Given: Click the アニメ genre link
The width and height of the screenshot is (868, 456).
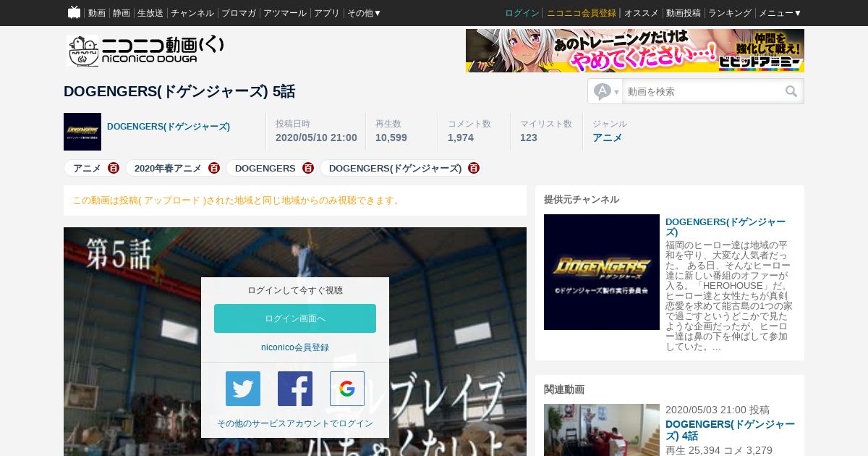Looking at the screenshot, I should (608, 138).
